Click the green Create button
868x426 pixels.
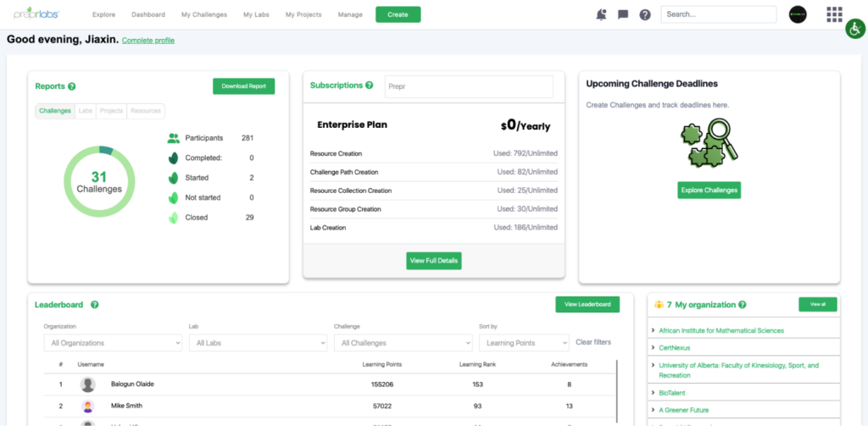(398, 14)
